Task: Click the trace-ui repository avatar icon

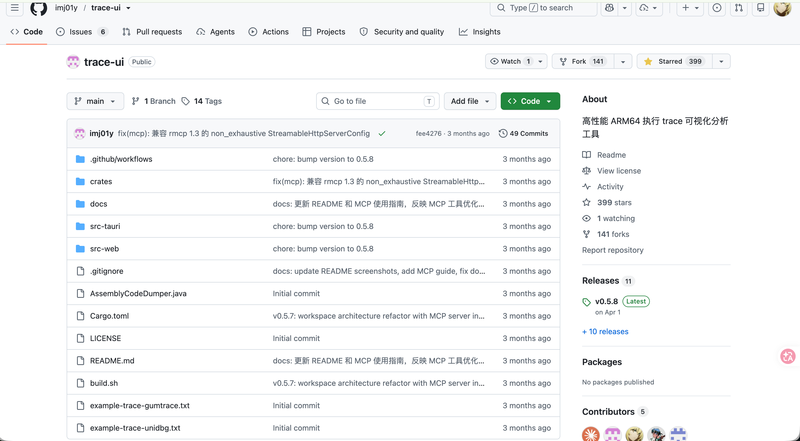Action: [73, 62]
